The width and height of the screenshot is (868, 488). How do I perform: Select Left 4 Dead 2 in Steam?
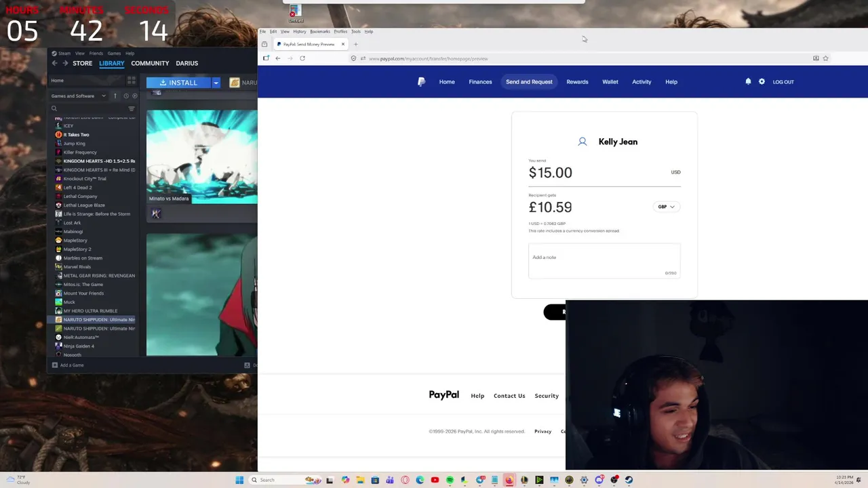pos(77,187)
